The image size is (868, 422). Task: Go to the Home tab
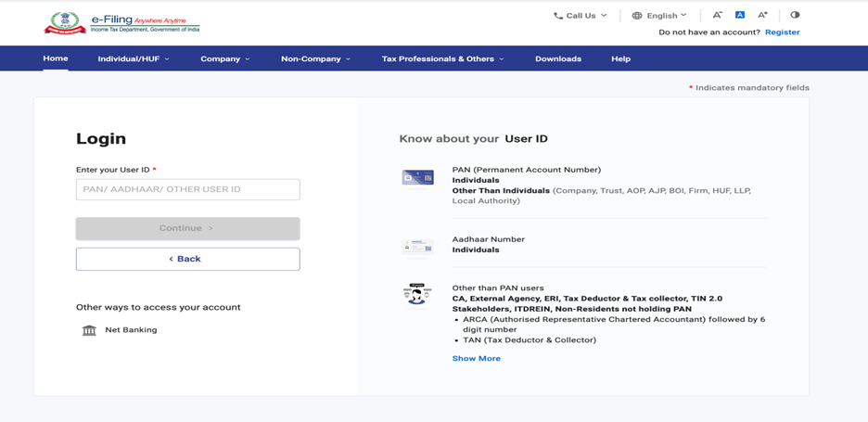[x=56, y=58]
